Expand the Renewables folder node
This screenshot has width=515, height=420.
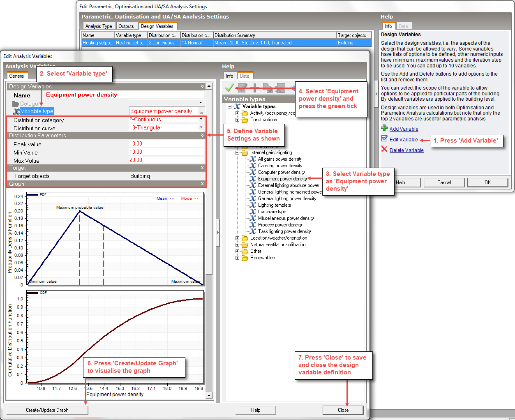click(x=237, y=258)
